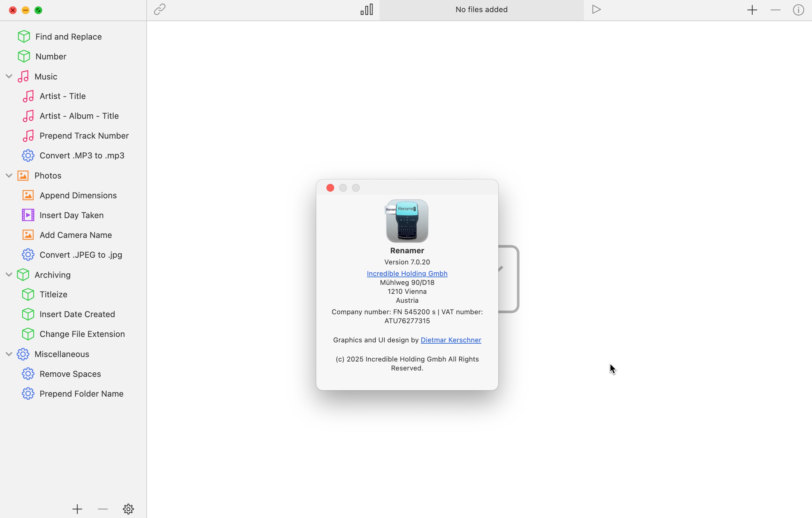Click the Remove Spaces gear icon
Viewport: 812px width, 518px height.
(x=28, y=374)
